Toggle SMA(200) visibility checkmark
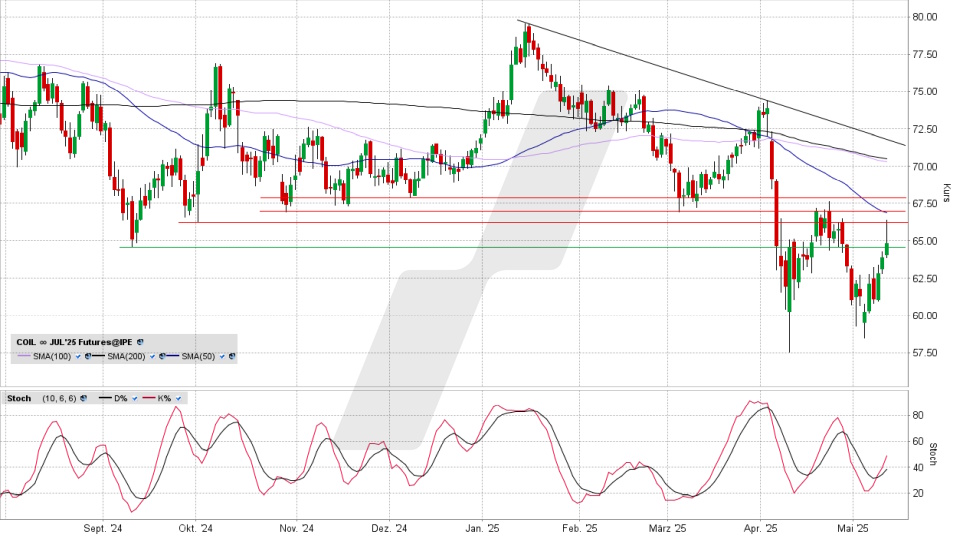This screenshot has height=540, width=960. 152,356
